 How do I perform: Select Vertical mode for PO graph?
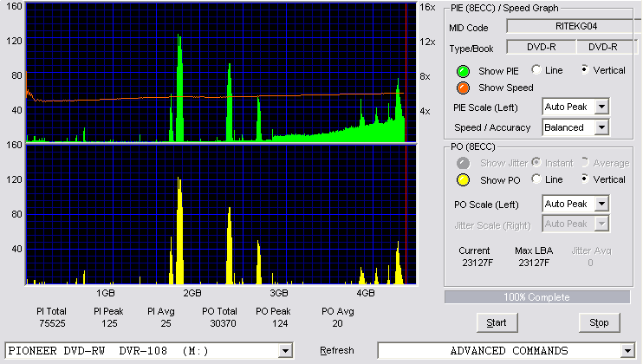[x=585, y=179]
